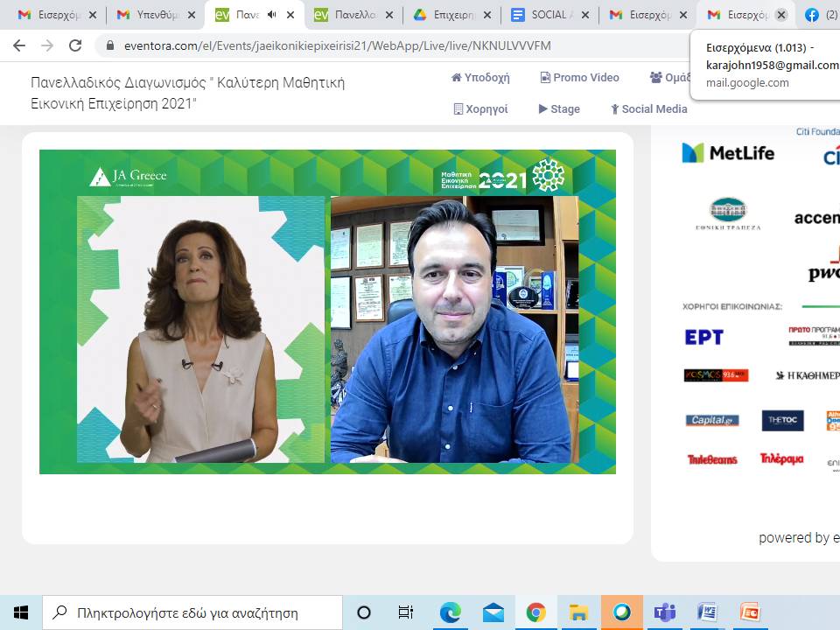Screen dimensions: 840x630
Task: Click the browser back arrow
Action: [18, 45]
